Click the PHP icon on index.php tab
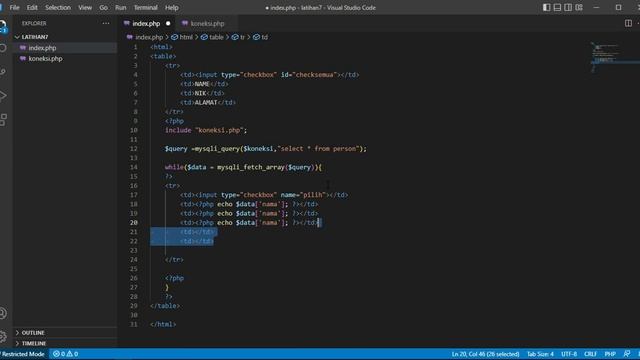The height and width of the screenshot is (360, 640). pos(127,23)
